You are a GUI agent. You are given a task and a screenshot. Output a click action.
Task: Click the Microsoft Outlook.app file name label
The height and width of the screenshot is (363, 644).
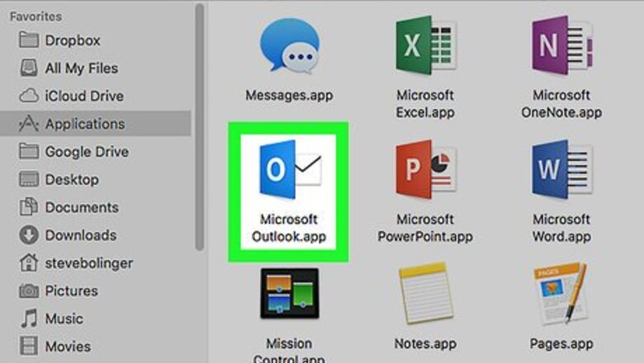pyautogui.click(x=288, y=229)
